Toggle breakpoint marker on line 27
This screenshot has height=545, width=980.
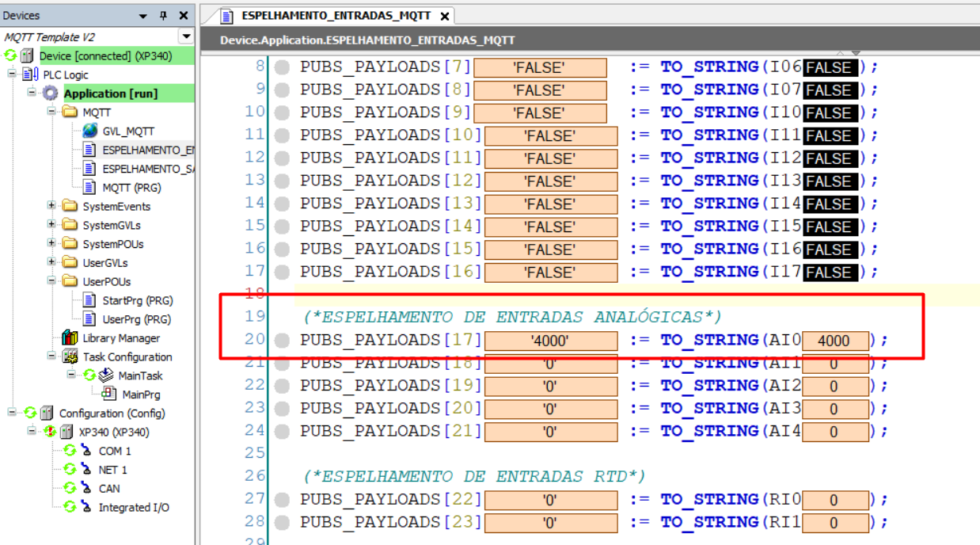[x=282, y=501]
